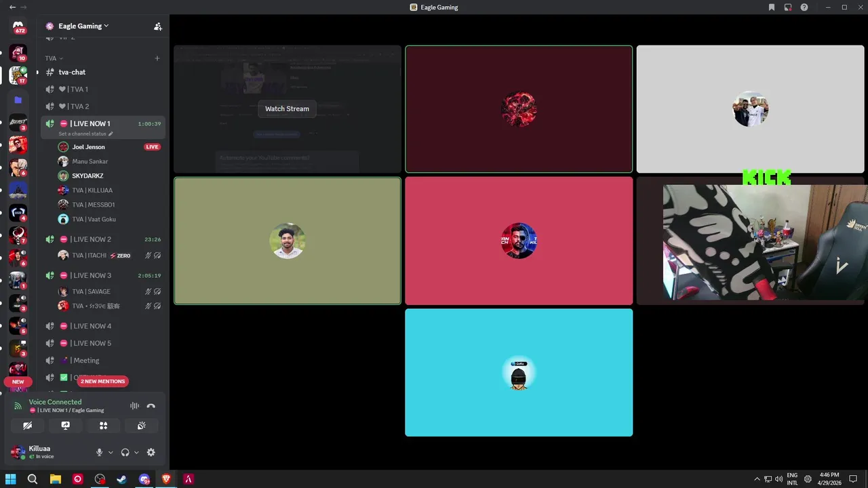Open the BEAST server icon
The height and width of the screenshot is (488, 868).
[x=18, y=122]
